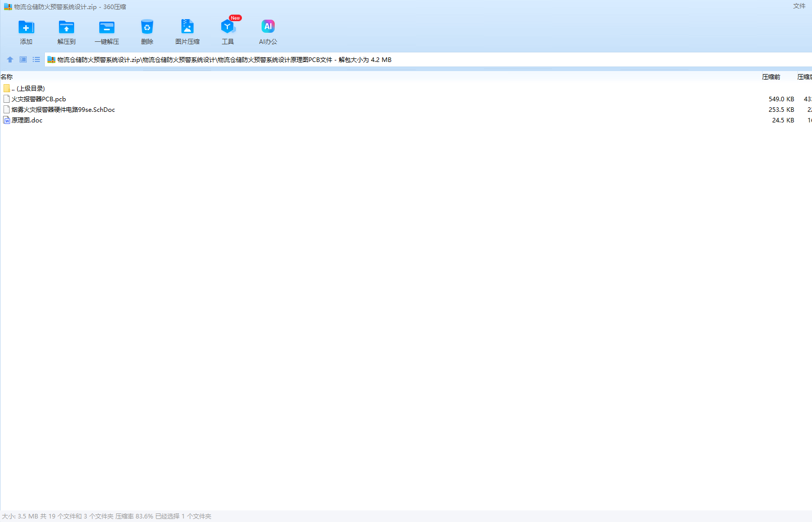Sort files by 名称 column header
Image resolution: width=812 pixels, height=522 pixels.
(x=7, y=77)
